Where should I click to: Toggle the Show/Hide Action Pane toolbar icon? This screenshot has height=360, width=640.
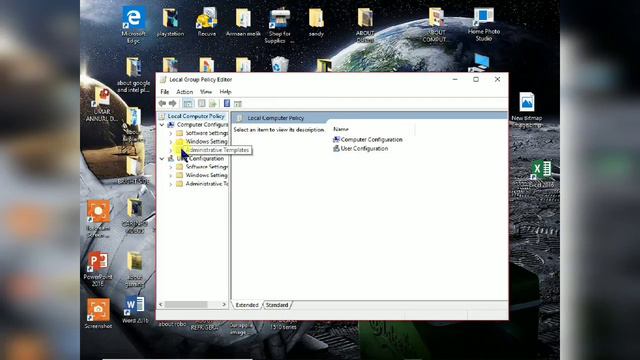point(238,104)
